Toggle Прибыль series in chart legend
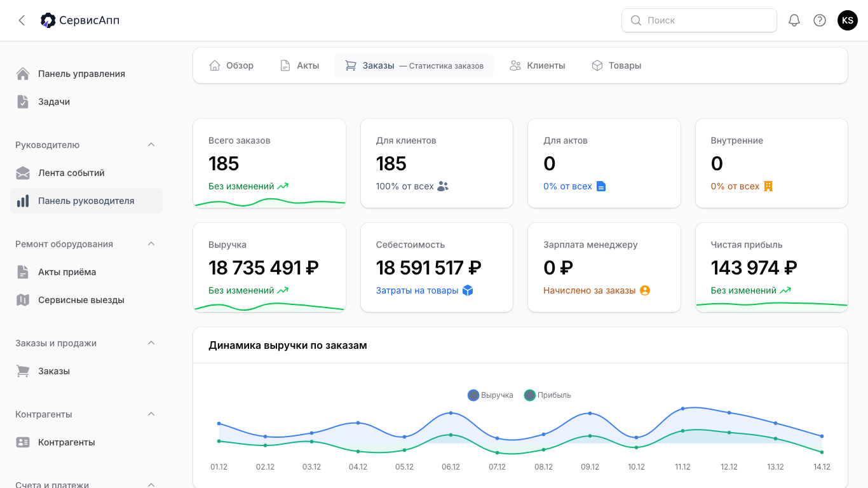The height and width of the screenshot is (488, 868). 547,395
